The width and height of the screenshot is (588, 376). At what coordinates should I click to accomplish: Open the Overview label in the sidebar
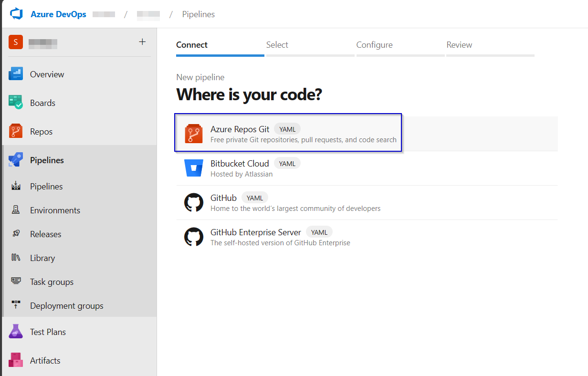coord(47,74)
